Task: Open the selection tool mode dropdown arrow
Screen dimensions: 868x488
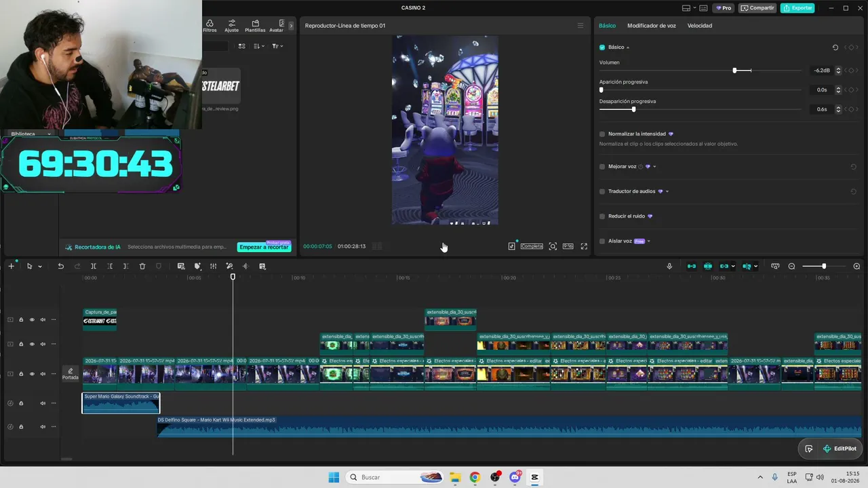Action: pyautogui.click(x=39, y=266)
